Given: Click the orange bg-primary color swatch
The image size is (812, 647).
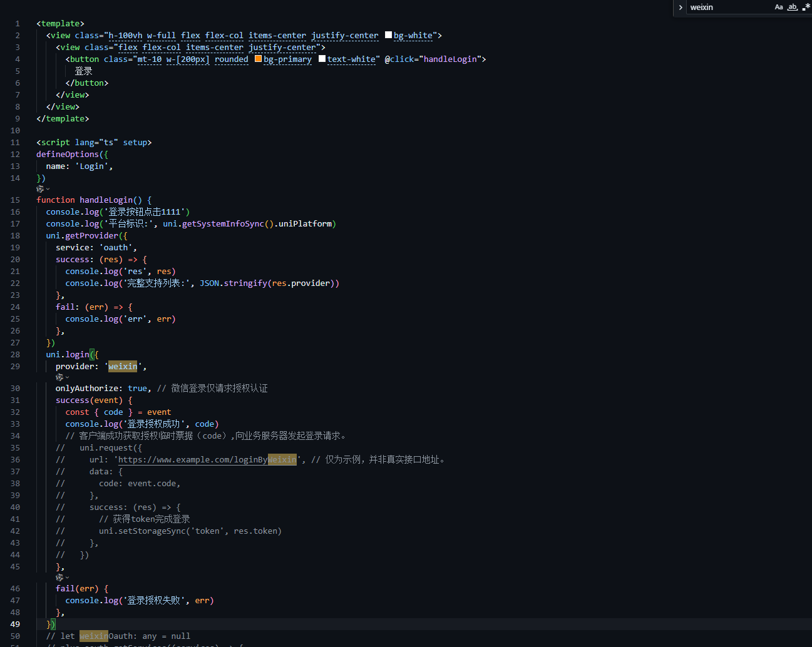Looking at the screenshot, I should (258, 59).
